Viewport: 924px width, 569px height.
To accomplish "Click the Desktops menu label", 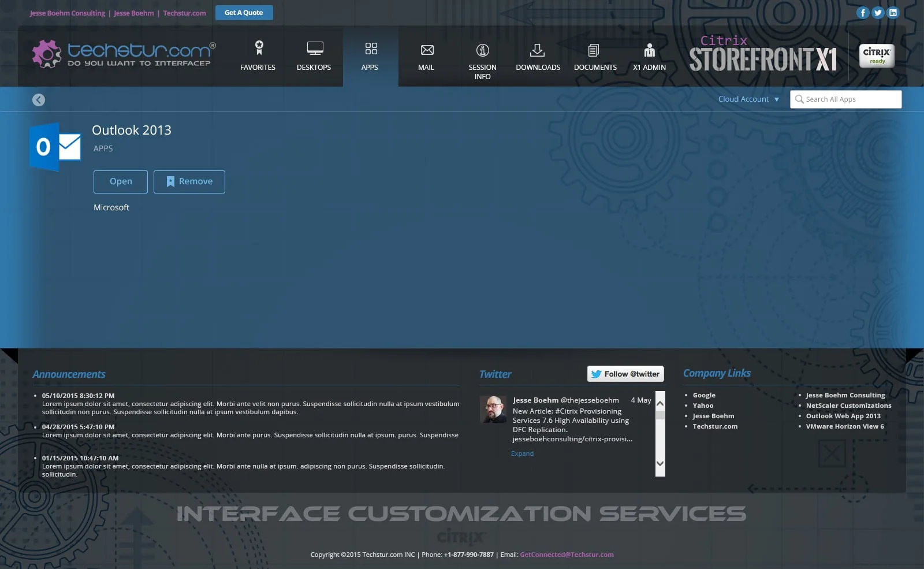I will point(314,68).
